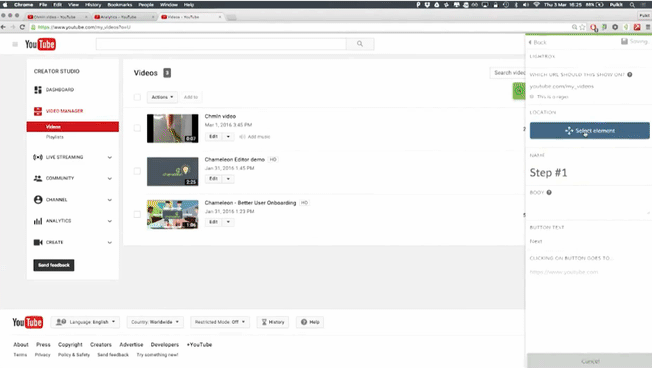The image size is (652, 368).
Task: Click the volume icon in macOS menu bar
Action: (x=526, y=5)
